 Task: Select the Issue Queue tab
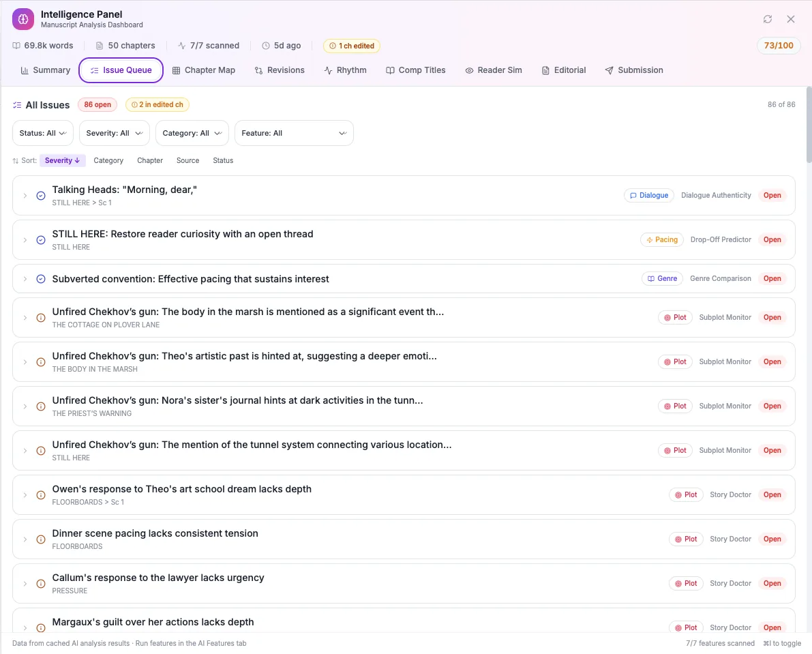coord(121,70)
